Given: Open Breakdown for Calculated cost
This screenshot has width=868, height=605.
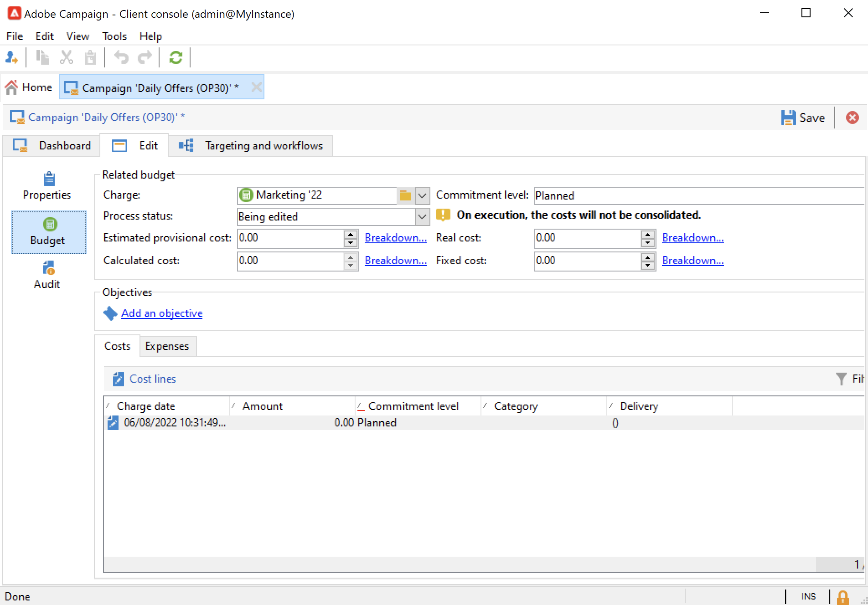Looking at the screenshot, I should [x=396, y=261].
